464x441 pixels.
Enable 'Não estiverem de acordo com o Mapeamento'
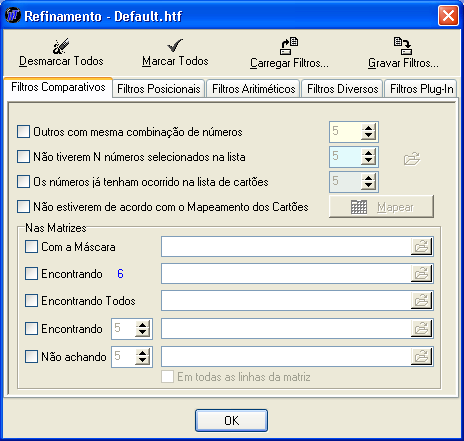[x=23, y=207]
